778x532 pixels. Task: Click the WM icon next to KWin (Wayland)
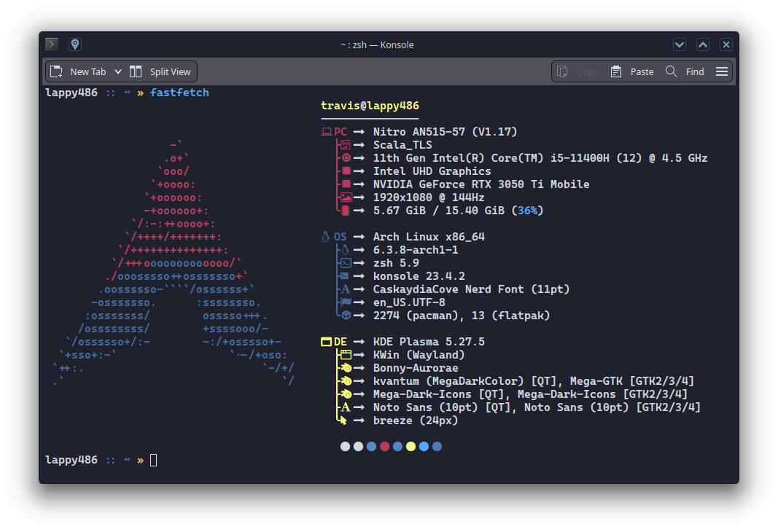346,354
